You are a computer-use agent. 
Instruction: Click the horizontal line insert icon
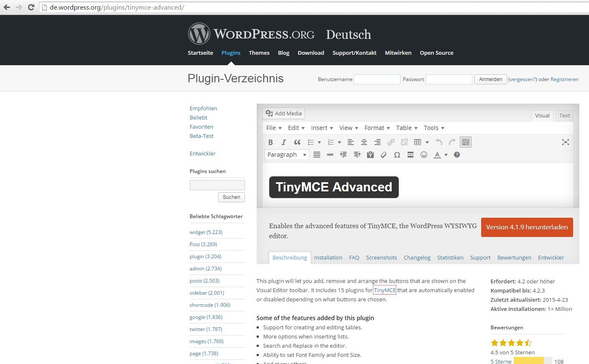click(411, 155)
